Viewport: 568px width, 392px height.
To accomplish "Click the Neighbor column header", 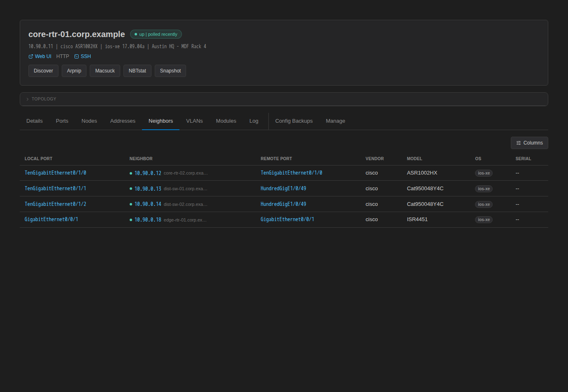I will 141,159.
